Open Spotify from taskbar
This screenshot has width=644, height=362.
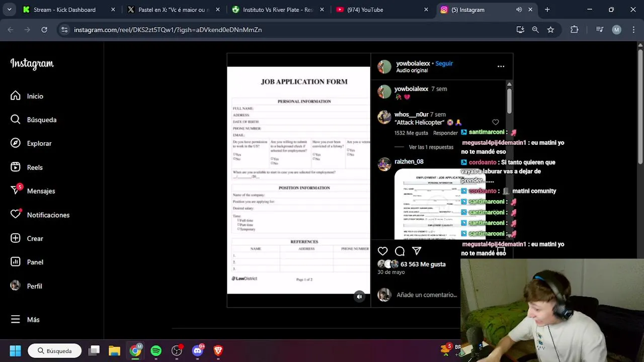pyautogui.click(x=156, y=350)
